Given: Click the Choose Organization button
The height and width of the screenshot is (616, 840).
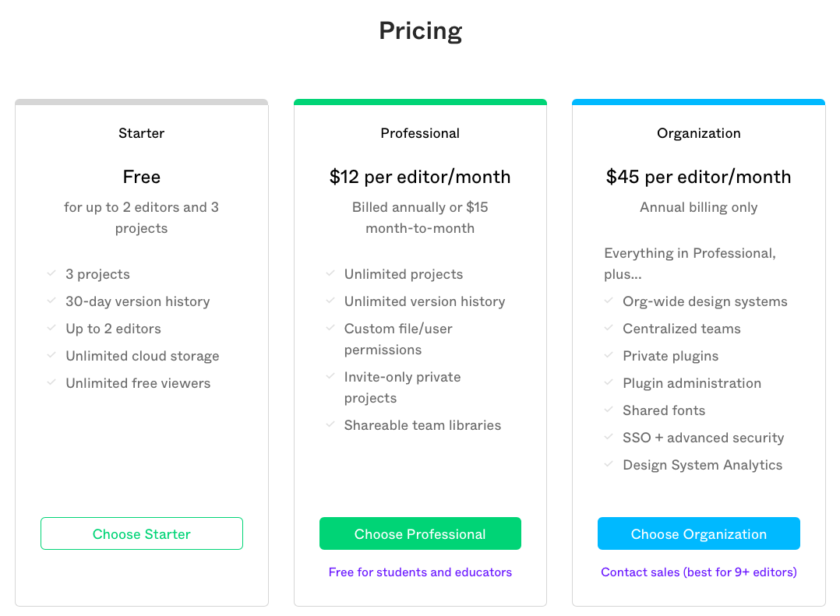Looking at the screenshot, I should [698, 533].
